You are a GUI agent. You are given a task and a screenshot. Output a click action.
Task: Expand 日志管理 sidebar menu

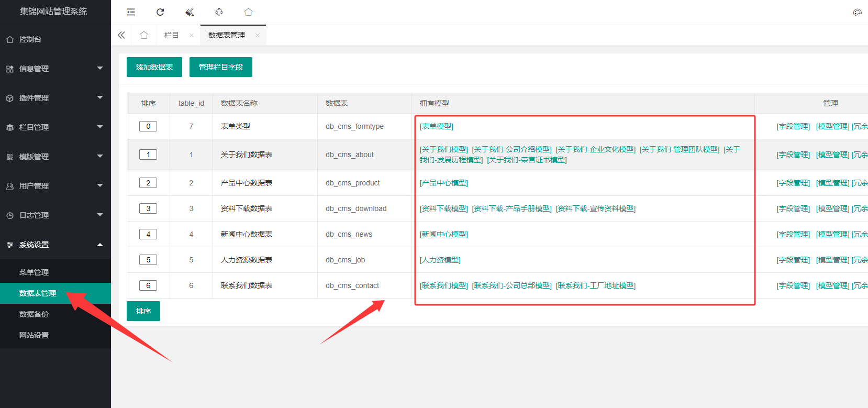(55, 215)
